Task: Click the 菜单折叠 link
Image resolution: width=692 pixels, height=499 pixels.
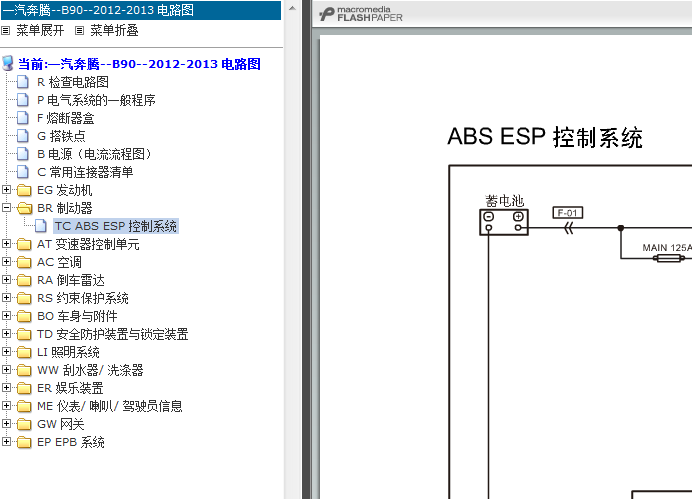Action: click(x=114, y=30)
